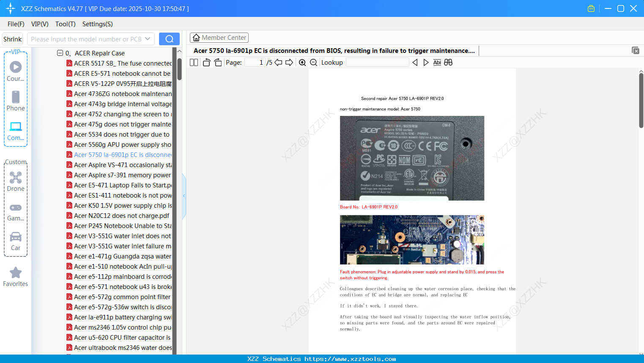Open Acer 5560g APU power supply case
Viewport: 644px width, 363px height.
pos(119,144)
